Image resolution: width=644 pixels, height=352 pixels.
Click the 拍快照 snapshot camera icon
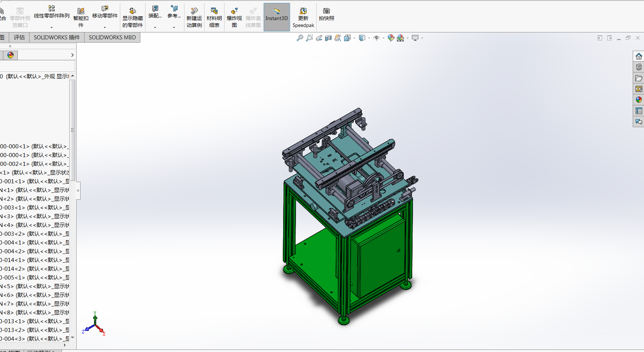pos(326,14)
